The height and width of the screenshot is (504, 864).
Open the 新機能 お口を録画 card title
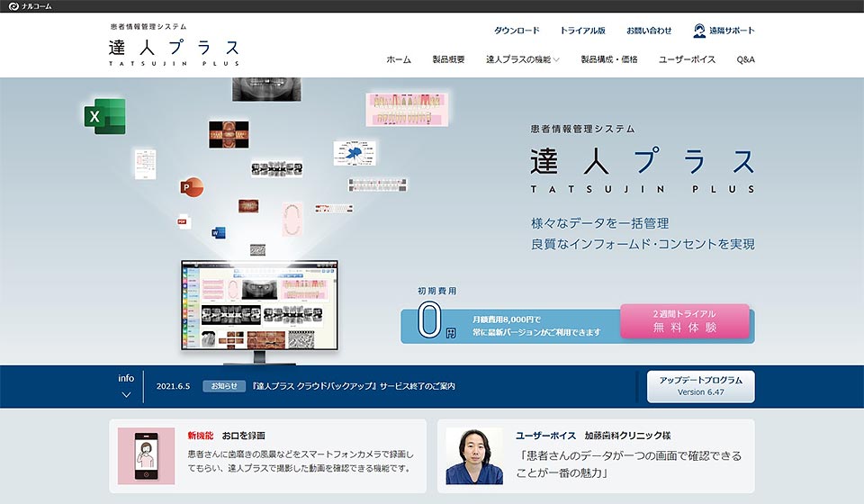[227, 435]
